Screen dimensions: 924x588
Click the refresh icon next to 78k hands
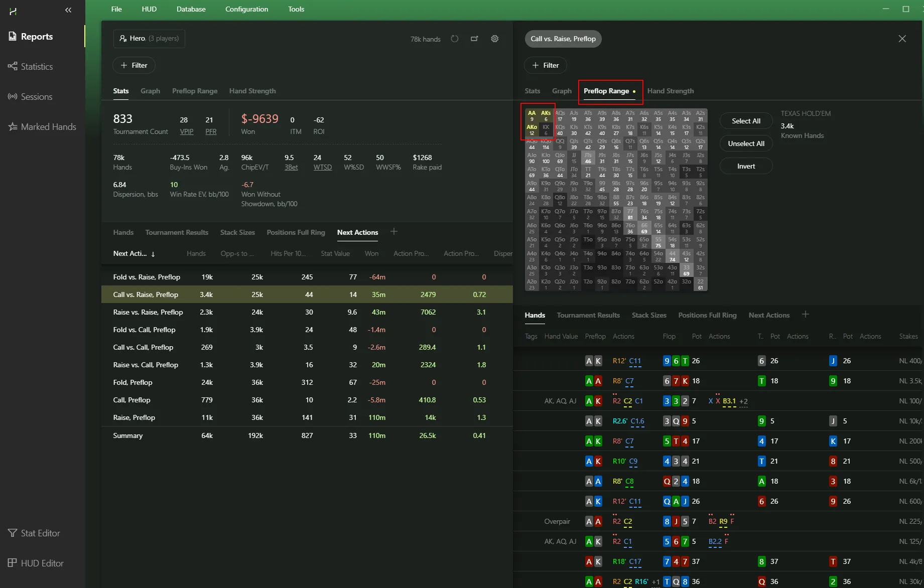point(454,39)
